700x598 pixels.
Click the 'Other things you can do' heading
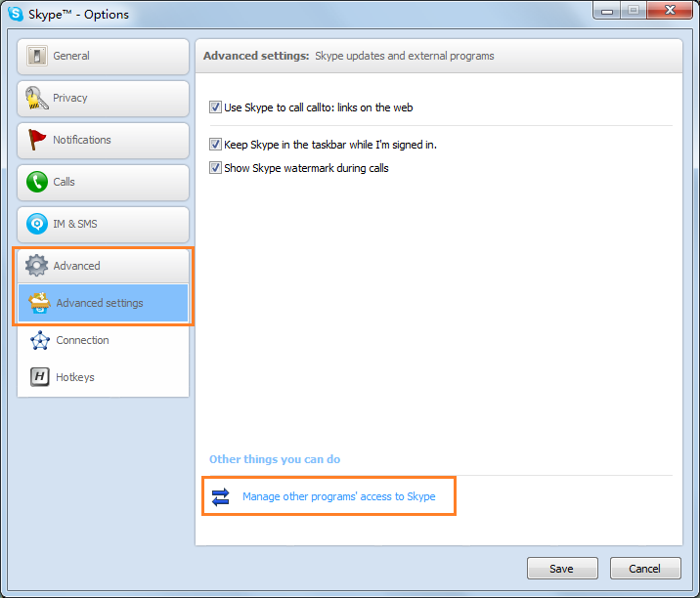275,459
